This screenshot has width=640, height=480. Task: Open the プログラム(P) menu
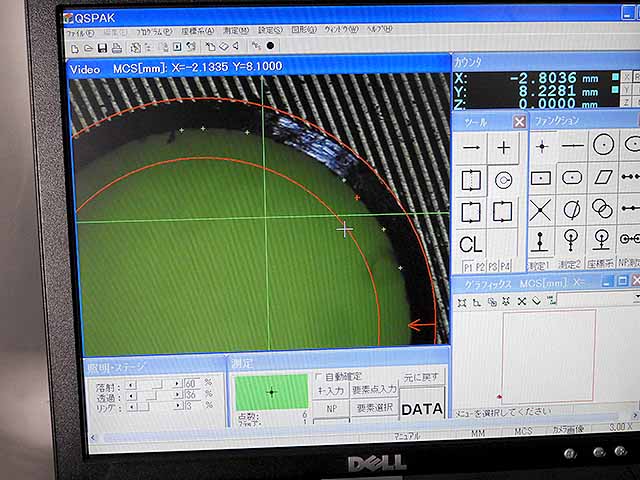(x=154, y=31)
